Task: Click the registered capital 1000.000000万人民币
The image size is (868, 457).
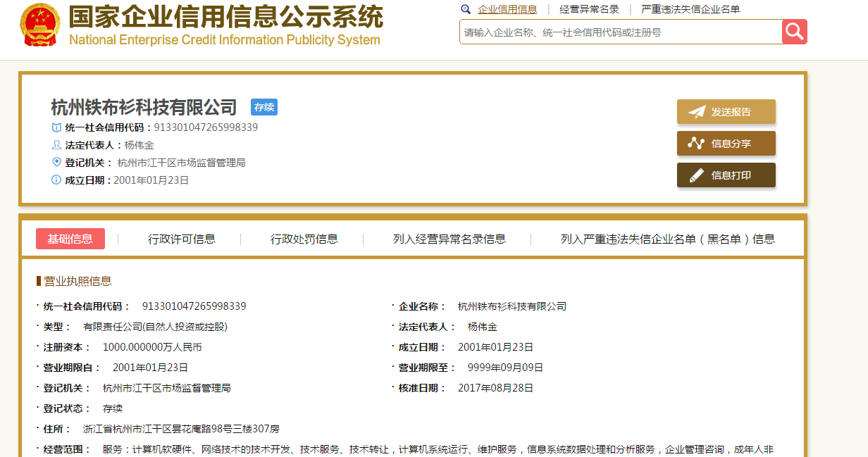Action: 152,347
